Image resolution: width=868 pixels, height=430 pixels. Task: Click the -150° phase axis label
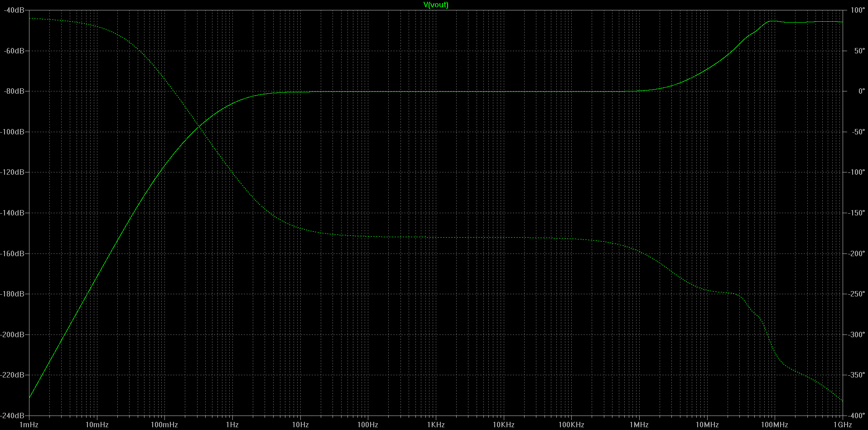pyautogui.click(x=857, y=213)
